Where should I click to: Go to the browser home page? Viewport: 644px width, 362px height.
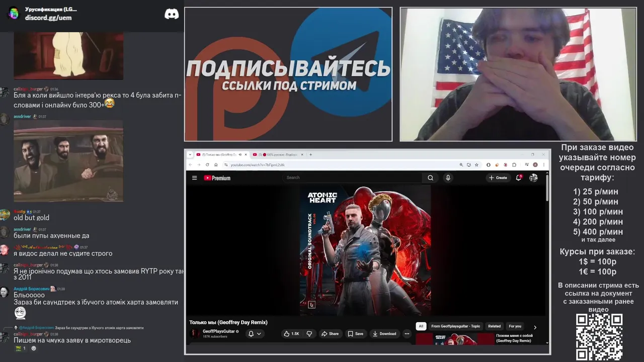[x=216, y=165]
